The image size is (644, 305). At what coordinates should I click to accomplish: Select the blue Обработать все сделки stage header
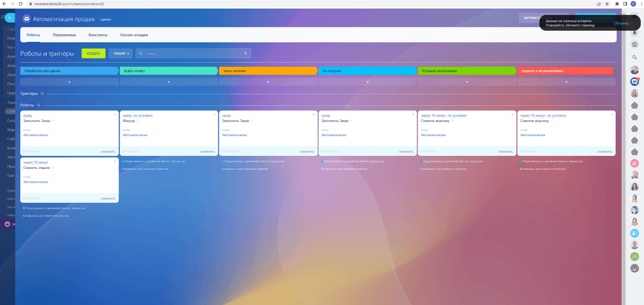(x=69, y=71)
